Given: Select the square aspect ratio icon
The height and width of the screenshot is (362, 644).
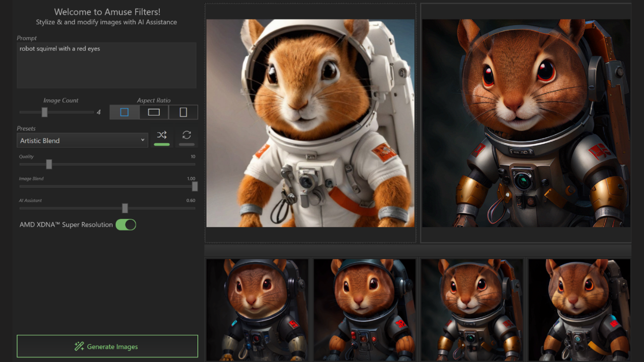Looking at the screenshot, I should click(124, 112).
